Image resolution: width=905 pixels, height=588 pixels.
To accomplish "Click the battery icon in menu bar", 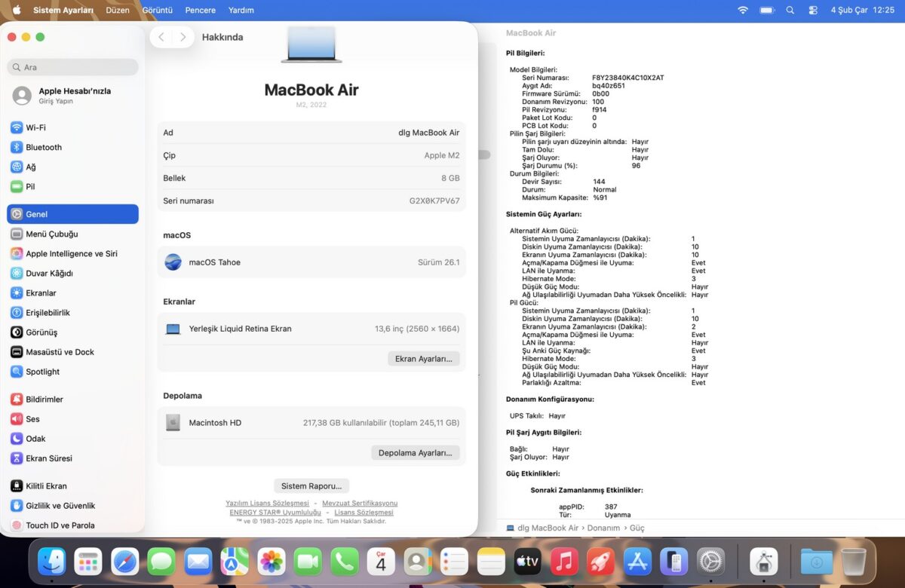I will [x=767, y=11].
